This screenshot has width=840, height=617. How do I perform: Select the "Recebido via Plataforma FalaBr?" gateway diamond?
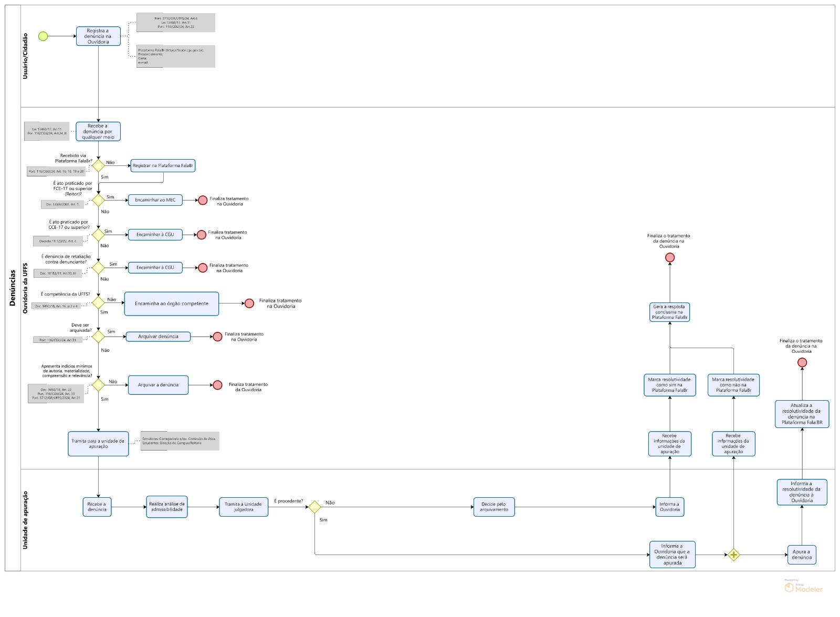(98, 165)
